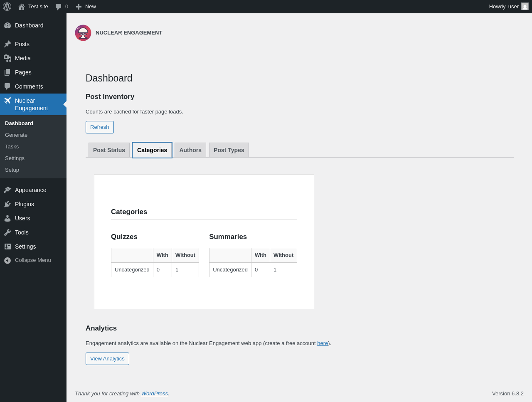The image size is (532, 402).
Task: Click the Pages icon in sidebar
Action: [7, 72]
